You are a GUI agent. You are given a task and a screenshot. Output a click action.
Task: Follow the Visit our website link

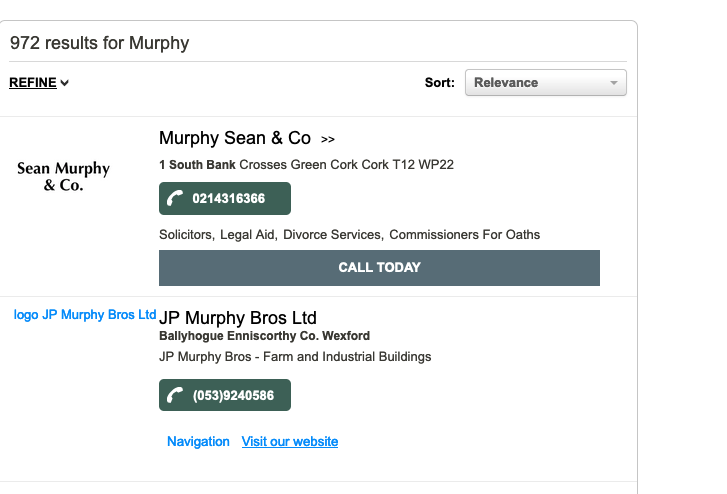[x=290, y=442]
